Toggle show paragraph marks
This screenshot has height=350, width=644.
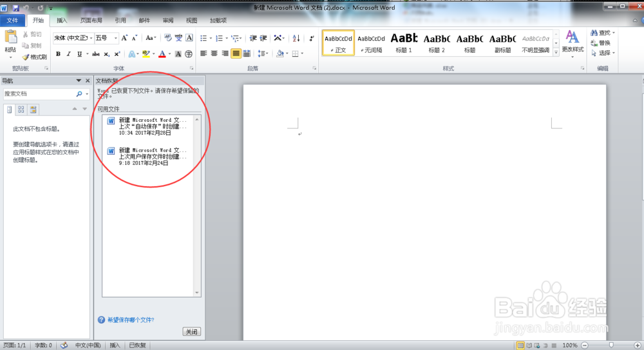[x=311, y=38]
